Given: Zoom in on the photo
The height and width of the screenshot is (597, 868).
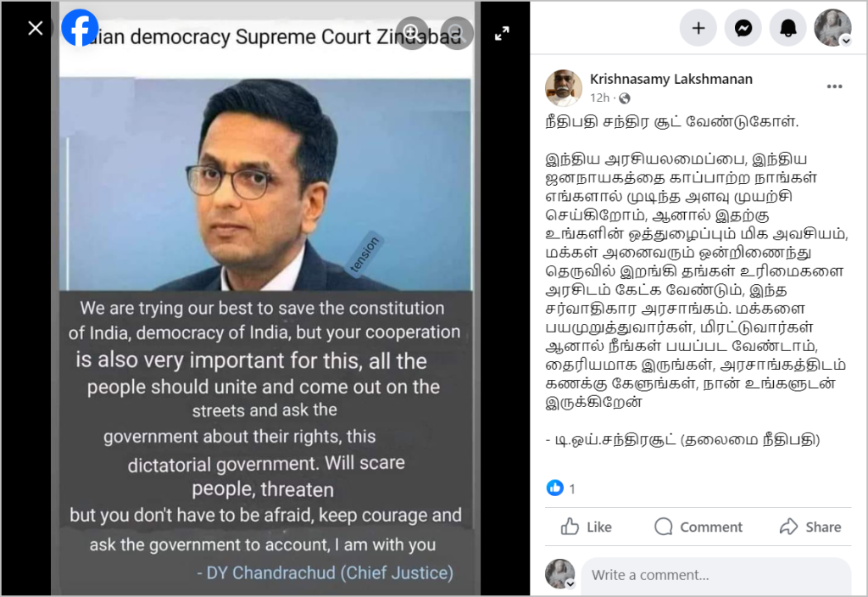Looking at the screenshot, I should [411, 33].
